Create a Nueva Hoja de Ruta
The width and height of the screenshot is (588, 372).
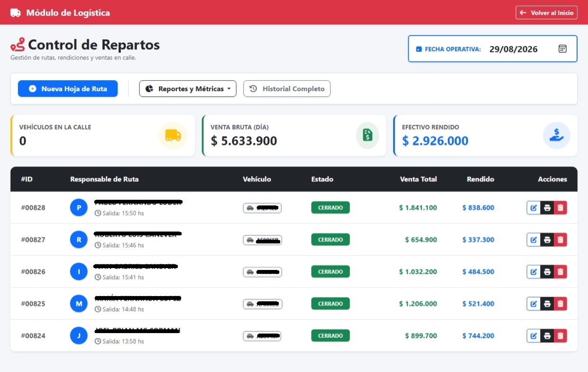pos(68,89)
